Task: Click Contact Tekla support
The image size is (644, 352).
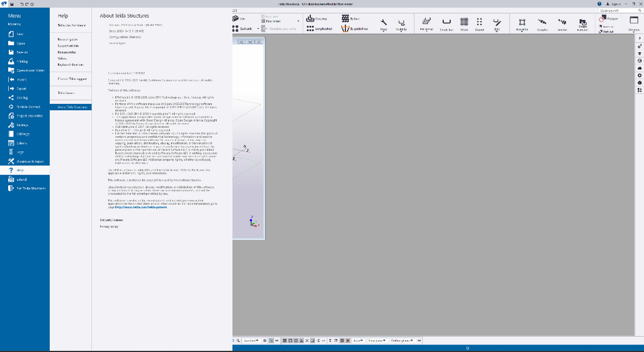Action: [72, 79]
